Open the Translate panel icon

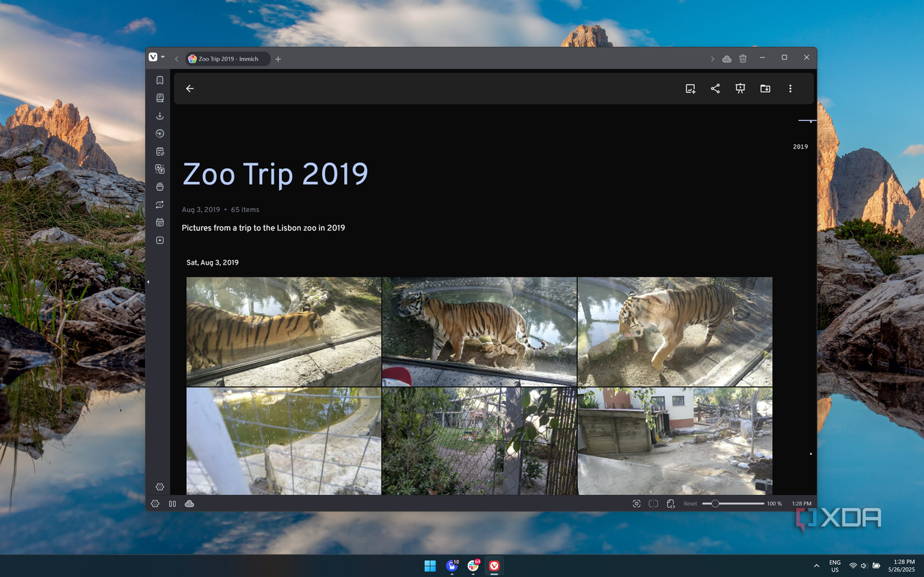point(159,169)
